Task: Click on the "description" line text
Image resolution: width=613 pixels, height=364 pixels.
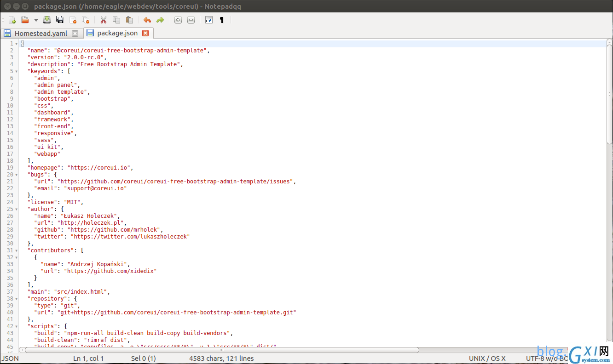Action: (x=105, y=64)
